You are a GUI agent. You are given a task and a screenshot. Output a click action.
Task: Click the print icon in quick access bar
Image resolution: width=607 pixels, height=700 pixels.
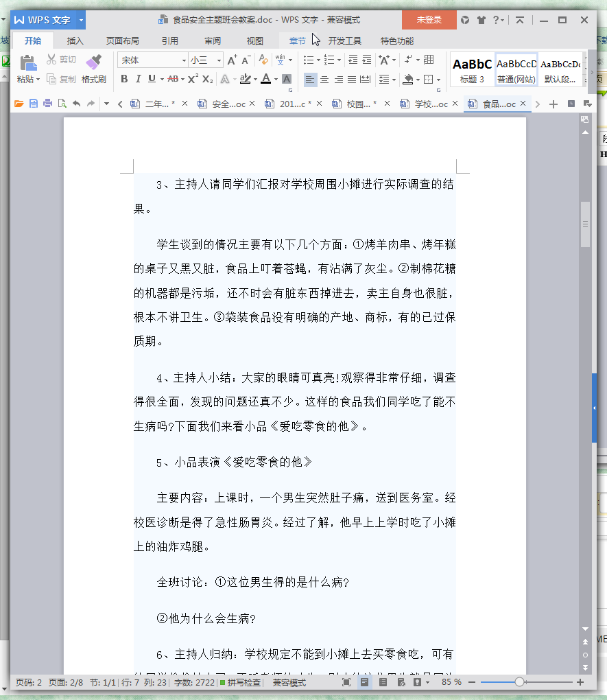47,104
